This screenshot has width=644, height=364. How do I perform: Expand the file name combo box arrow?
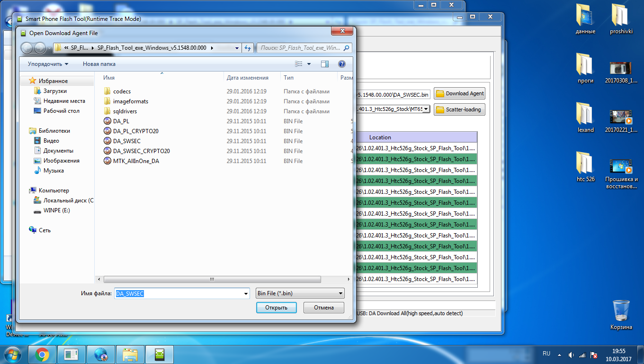(x=246, y=294)
